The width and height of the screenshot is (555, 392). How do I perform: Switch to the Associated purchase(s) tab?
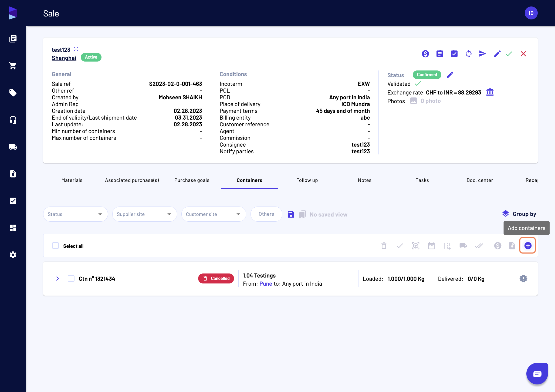(x=132, y=180)
